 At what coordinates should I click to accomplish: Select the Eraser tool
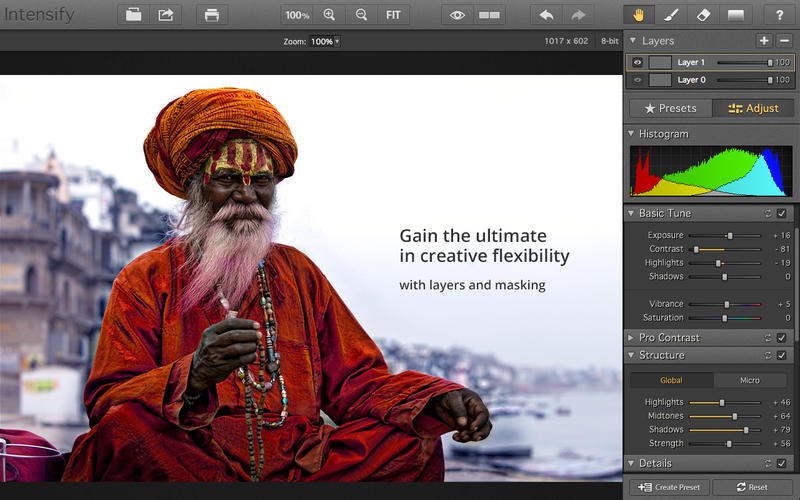coord(702,15)
